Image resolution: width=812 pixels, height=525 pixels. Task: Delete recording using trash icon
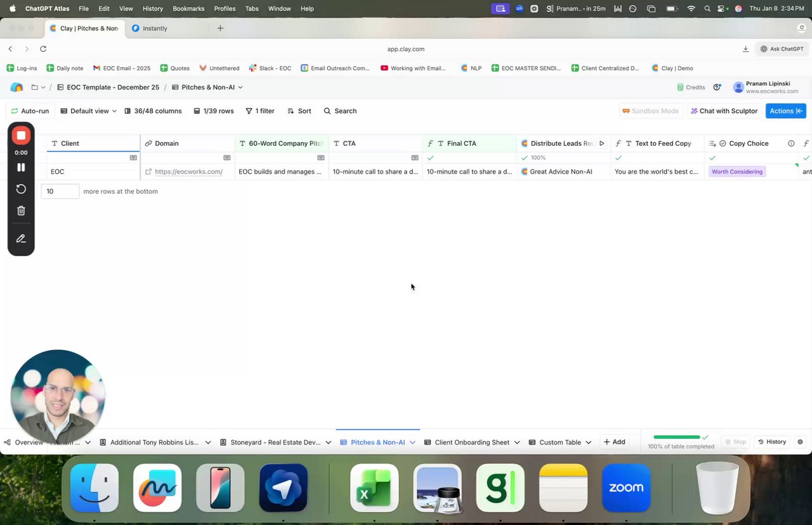click(x=21, y=211)
